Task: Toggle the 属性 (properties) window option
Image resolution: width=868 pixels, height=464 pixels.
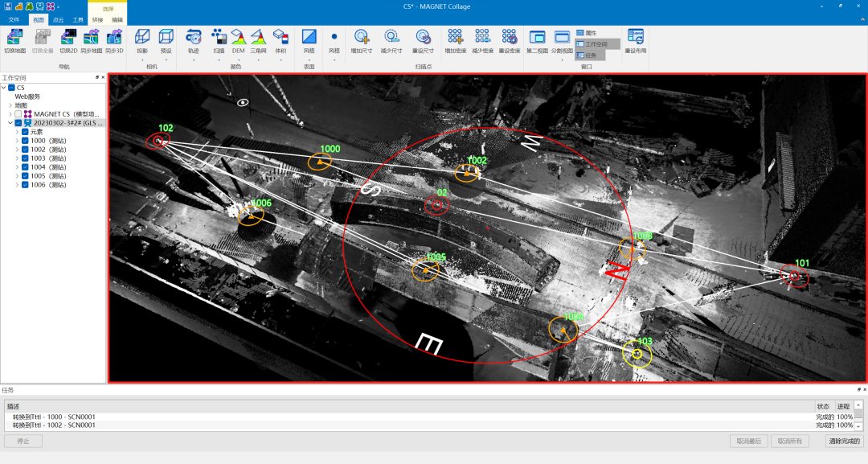Action: pyautogui.click(x=587, y=33)
